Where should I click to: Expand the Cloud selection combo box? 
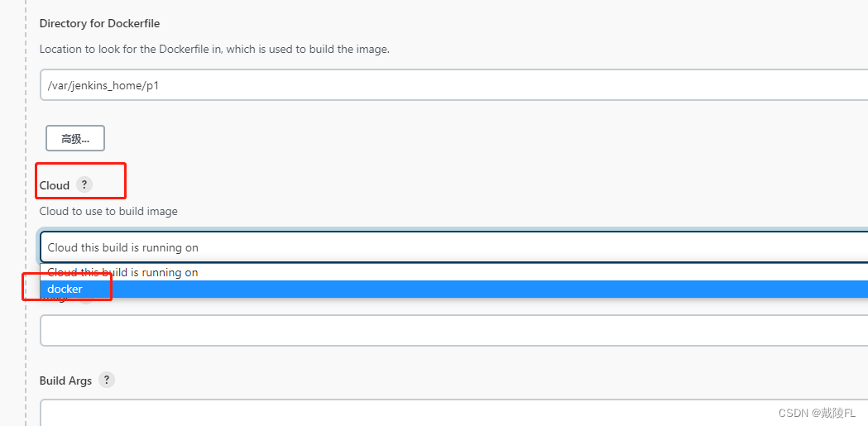tap(453, 247)
